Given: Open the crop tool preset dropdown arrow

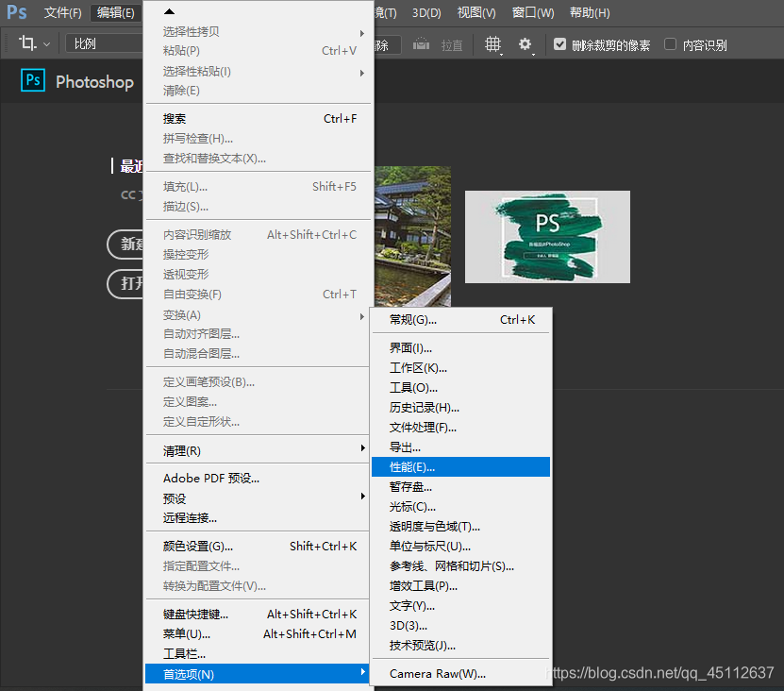Looking at the screenshot, I should click(47, 44).
